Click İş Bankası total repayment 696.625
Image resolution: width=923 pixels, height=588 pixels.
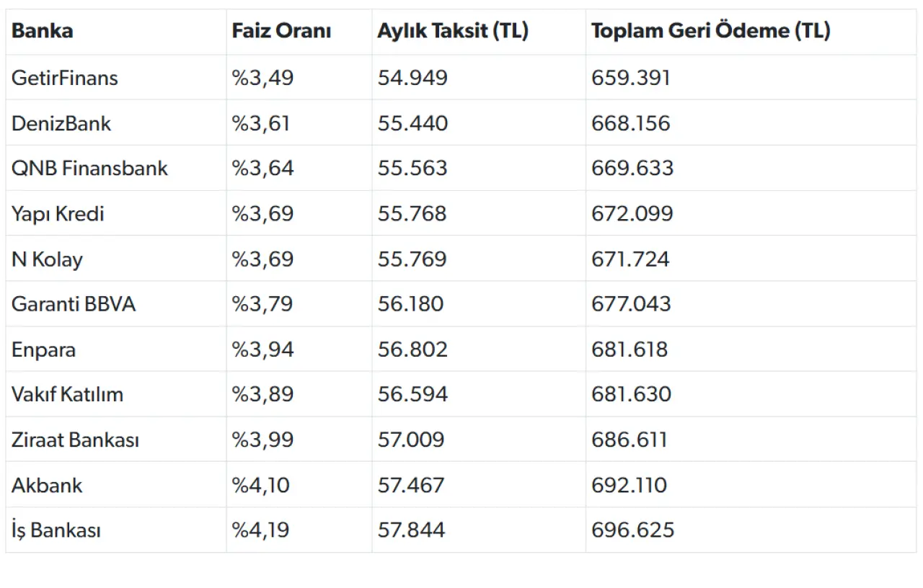632,530
